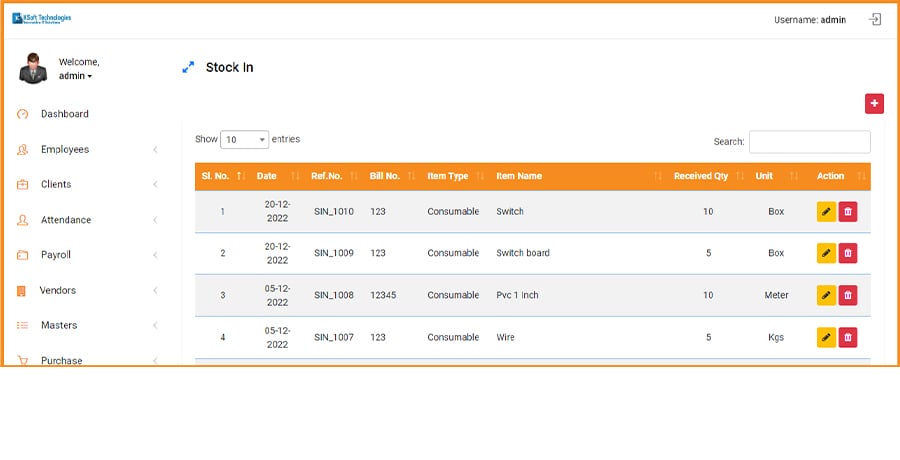Open the admin user dropdown
This screenshot has height=460, width=900.
(x=76, y=76)
